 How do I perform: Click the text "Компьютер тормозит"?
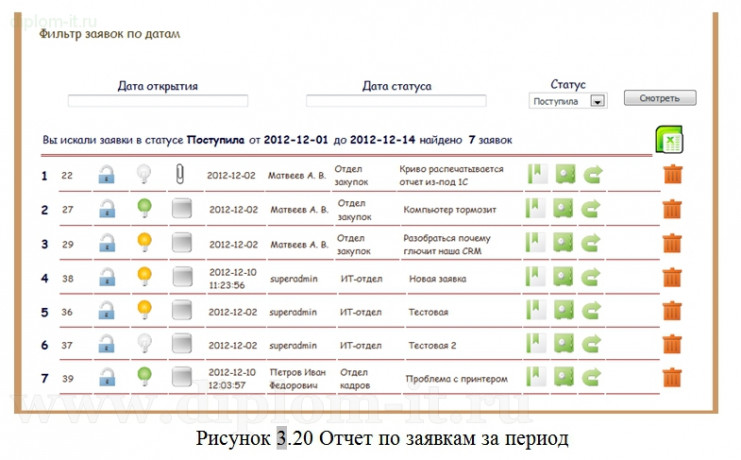[x=449, y=209]
